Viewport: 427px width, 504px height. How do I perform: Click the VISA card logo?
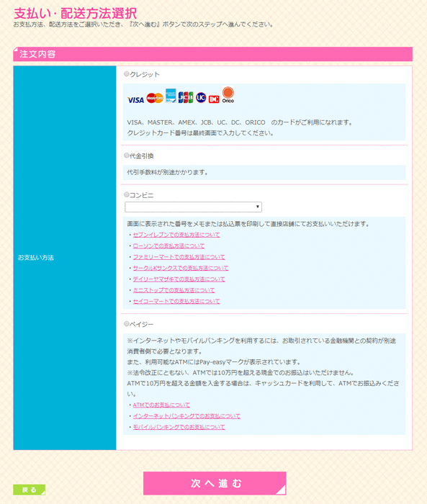tap(135, 100)
